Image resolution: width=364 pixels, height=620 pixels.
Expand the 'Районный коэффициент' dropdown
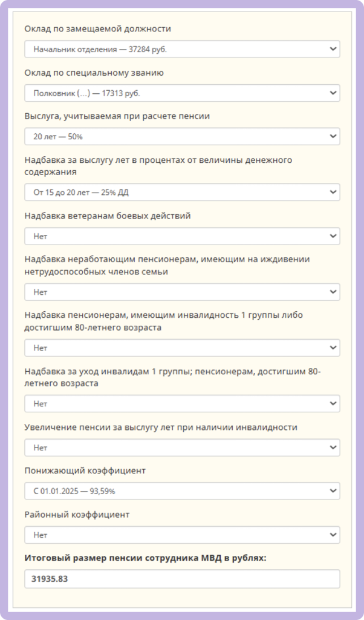click(181, 535)
